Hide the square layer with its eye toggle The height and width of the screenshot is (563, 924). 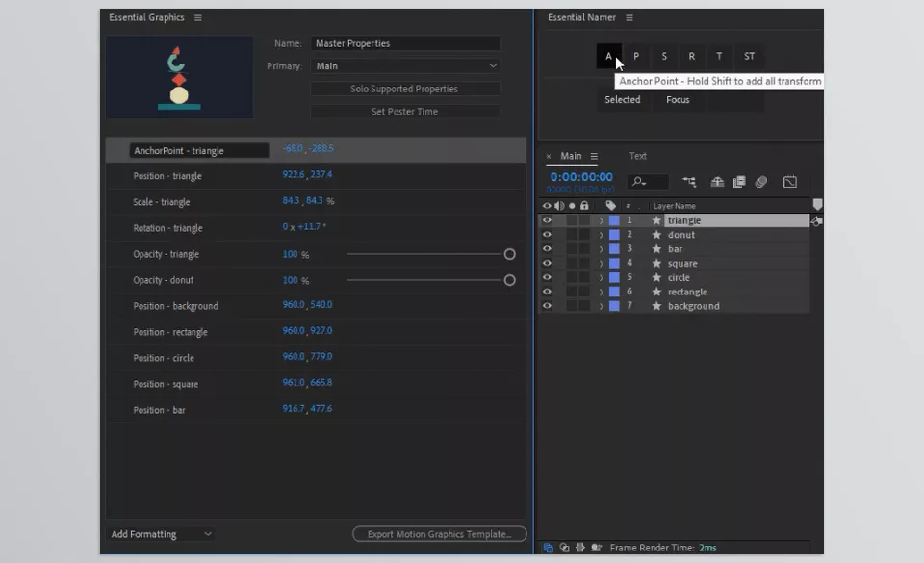547,264
